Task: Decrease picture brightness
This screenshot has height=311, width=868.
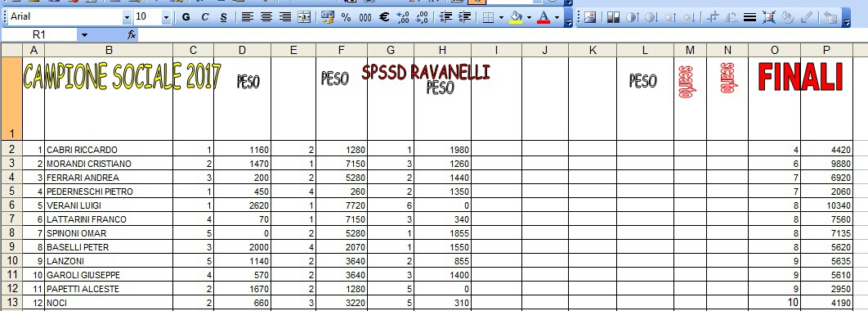Action: point(689,17)
